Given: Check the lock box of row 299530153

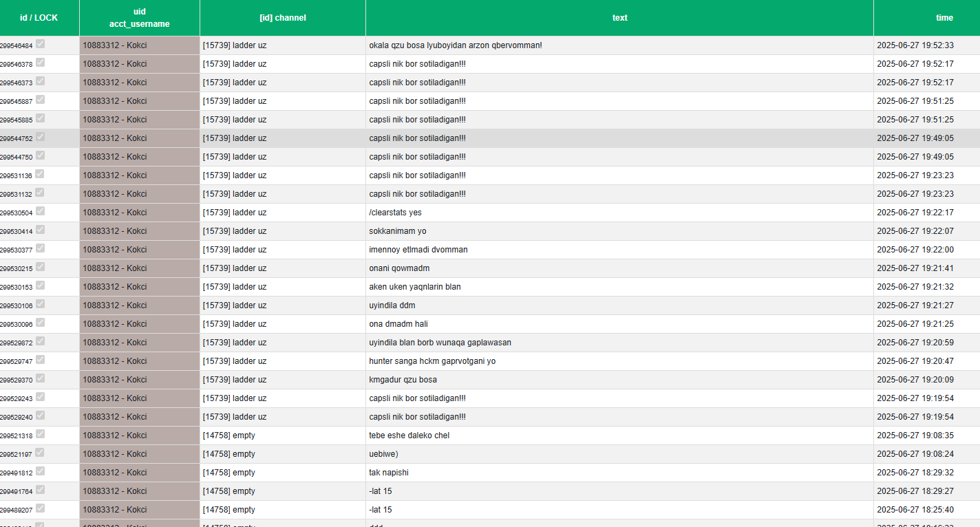Looking at the screenshot, I should (41, 286).
